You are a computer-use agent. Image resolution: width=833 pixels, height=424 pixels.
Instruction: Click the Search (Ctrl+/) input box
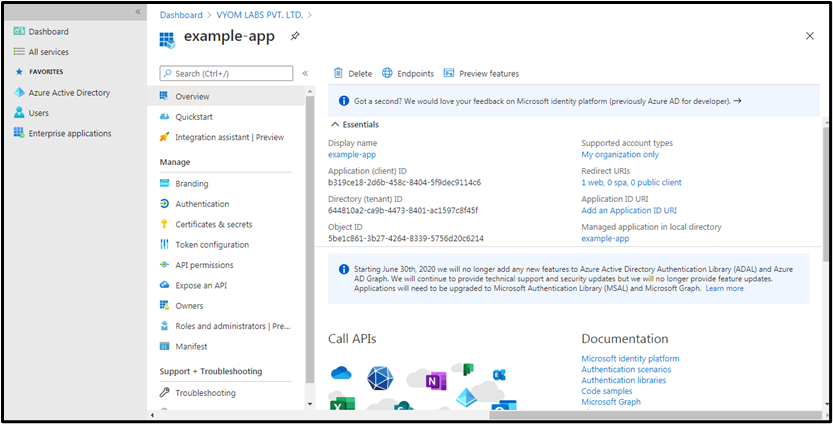227,73
